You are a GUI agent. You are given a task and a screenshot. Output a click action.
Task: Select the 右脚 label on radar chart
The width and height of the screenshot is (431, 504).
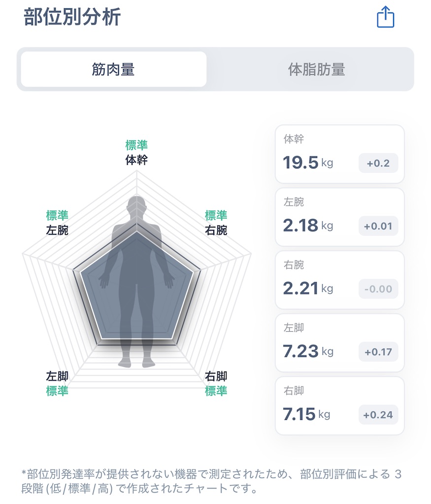[216, 376]
